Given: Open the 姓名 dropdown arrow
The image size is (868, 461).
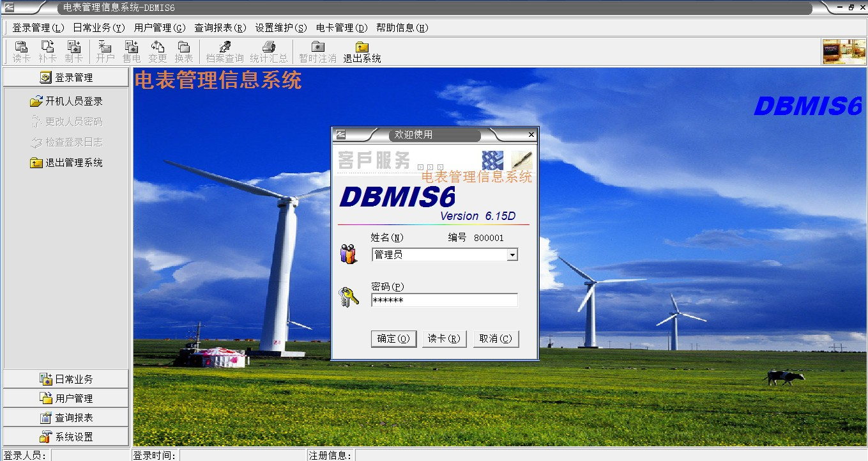Looking at the screenshot, I should [x=512, y=255].
